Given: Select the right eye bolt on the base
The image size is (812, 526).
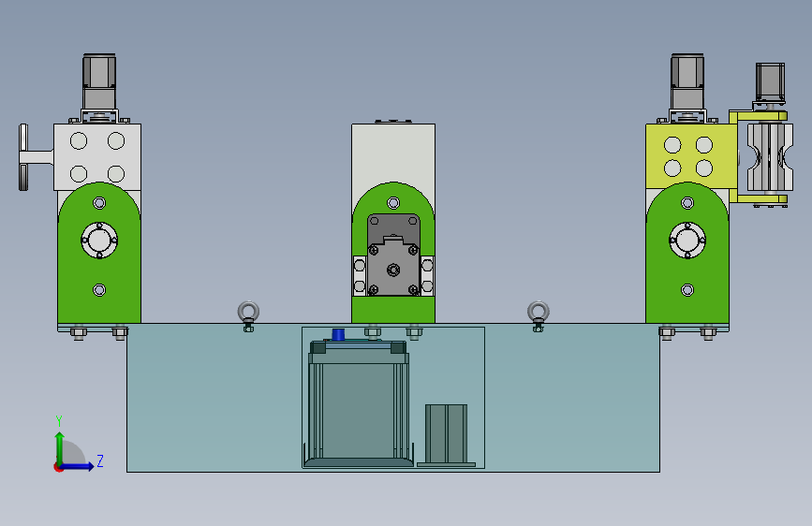Looking at the screenshot, I should click(x=538, y=315).
